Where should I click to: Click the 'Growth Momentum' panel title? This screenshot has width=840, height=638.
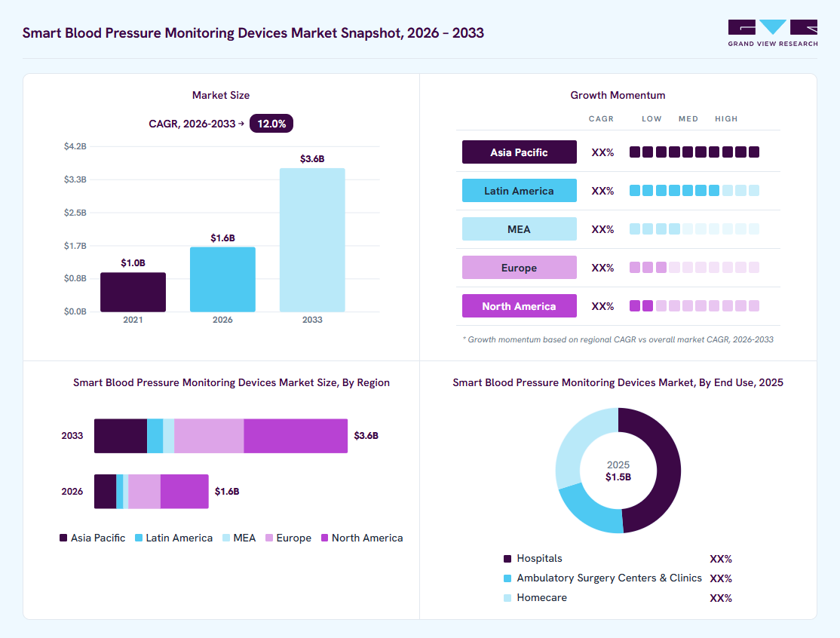click(x=618, y=95)
